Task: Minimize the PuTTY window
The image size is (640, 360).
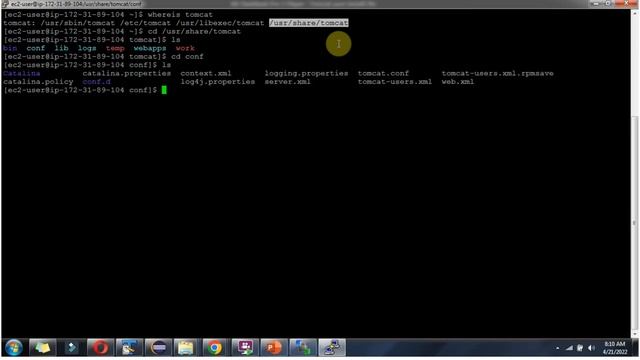Action: click(x=596, y=3)
